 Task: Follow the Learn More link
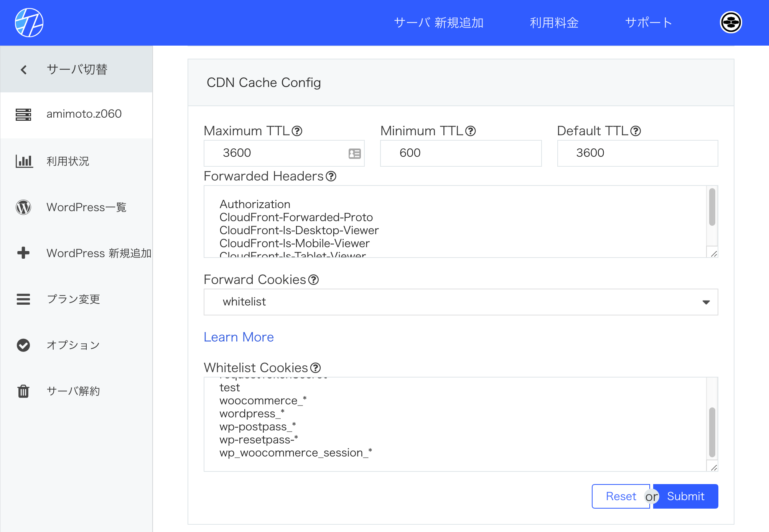pos(239,337)
